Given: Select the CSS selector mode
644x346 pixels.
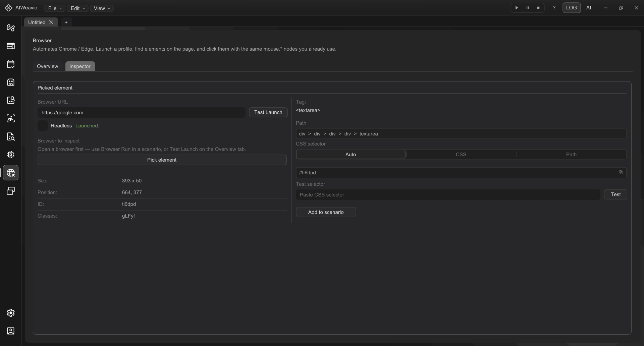Looking at the screenshot, I should tap(461, 155).
